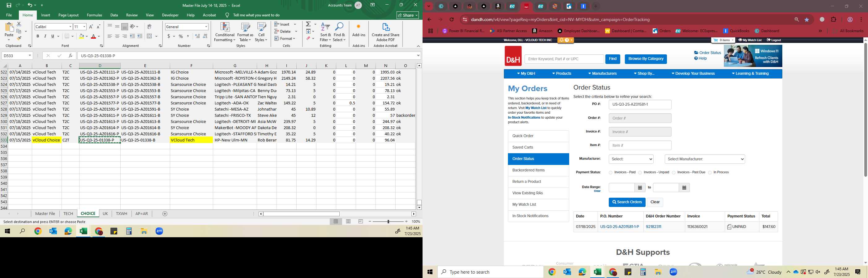Open Outlook from the Windows taskbar
868x278 pixels.
[53, 231]
